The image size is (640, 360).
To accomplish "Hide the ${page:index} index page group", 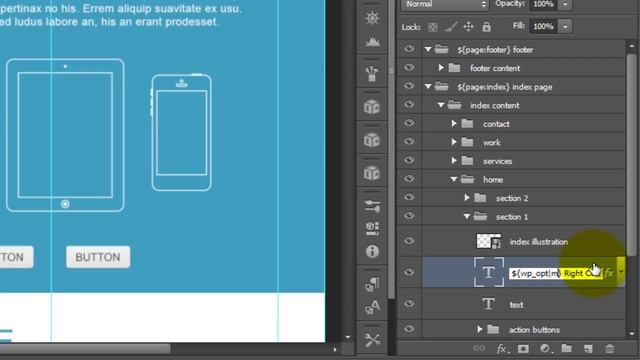I will [x=409, y=86].
